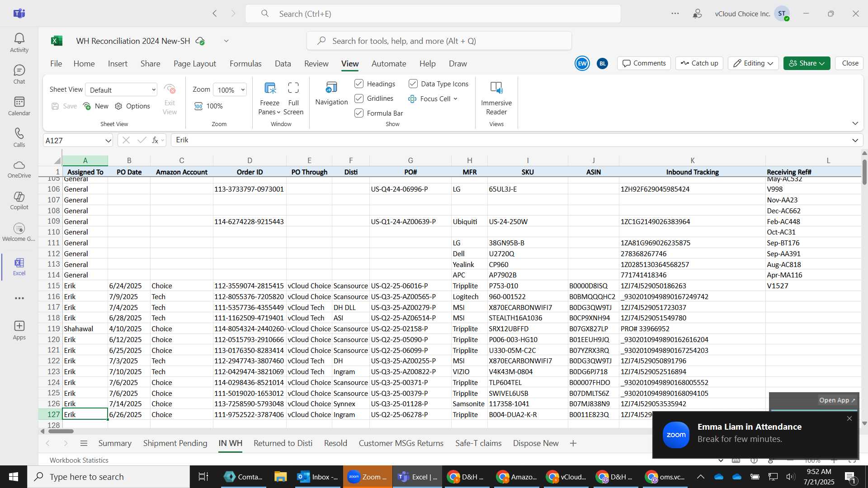Screen dimensions: 868x488
Task: Click the Comments button
Action: point(644,63)
